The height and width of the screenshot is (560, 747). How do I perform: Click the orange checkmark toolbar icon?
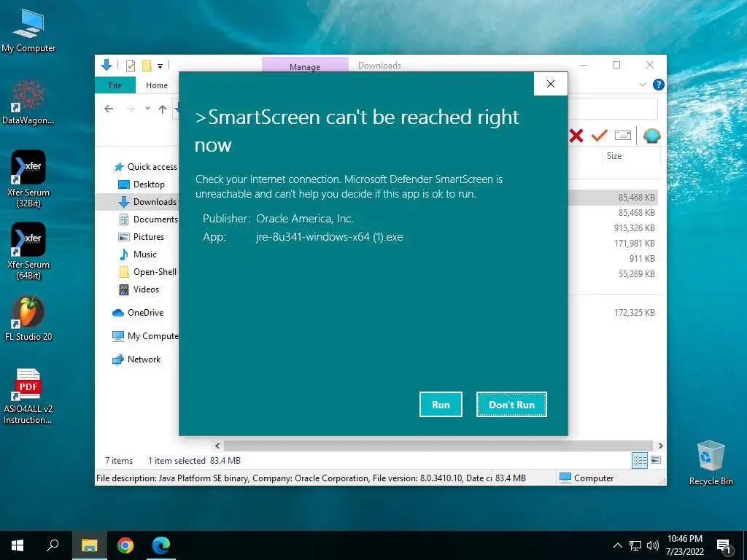tap(600, 136)
